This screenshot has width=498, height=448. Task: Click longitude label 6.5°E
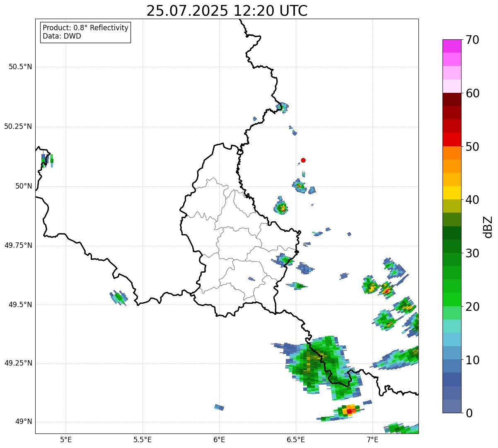pyautogui.click(x=296, y=439)
